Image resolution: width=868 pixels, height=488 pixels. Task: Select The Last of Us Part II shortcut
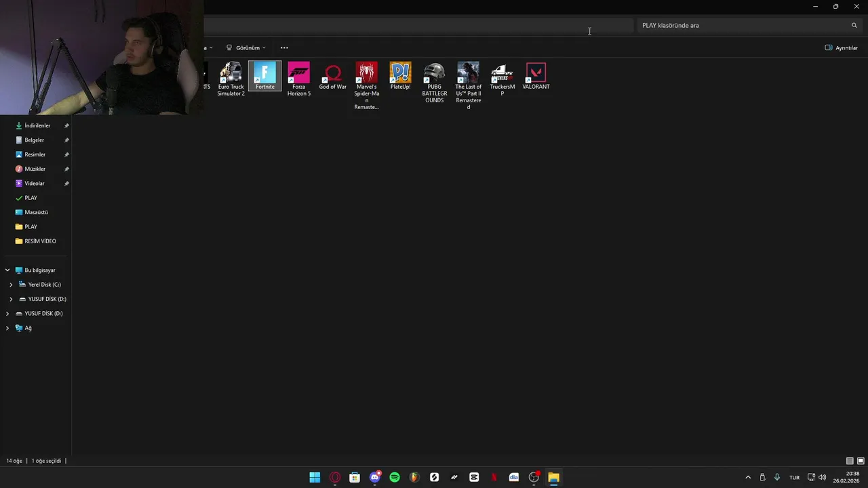468,85
